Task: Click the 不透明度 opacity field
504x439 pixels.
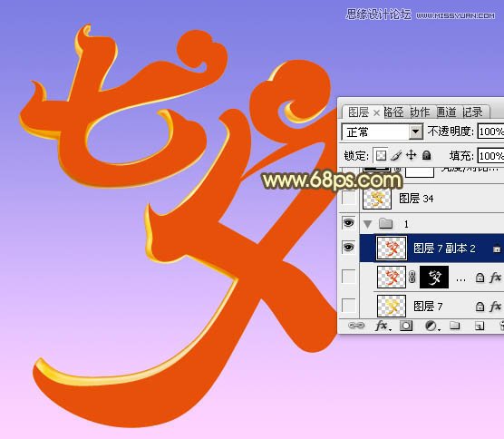Action: pos(490,132)
